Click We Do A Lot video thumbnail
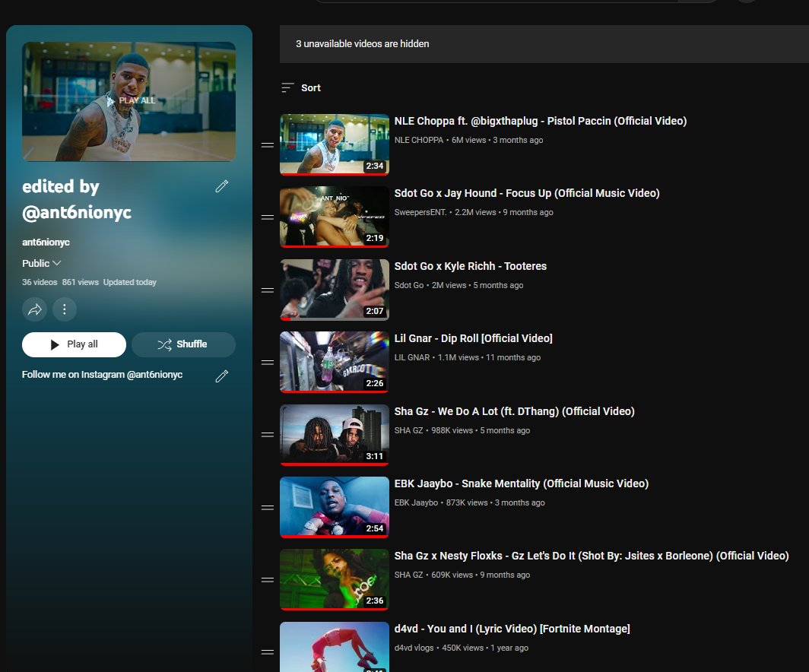The height and width of the screenshot is (672, 809). (335, 435)
